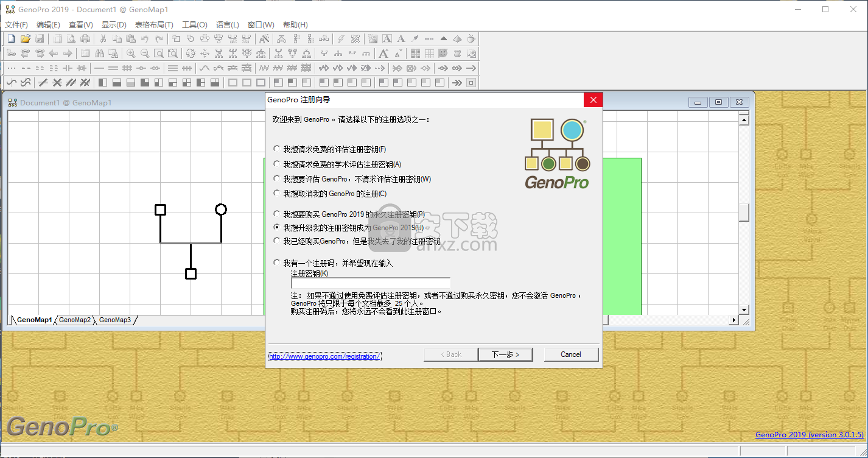This screenshot has width=868, height=458.
Task: Click the Save floppy disk icon
Action: (x=40, y=38)
